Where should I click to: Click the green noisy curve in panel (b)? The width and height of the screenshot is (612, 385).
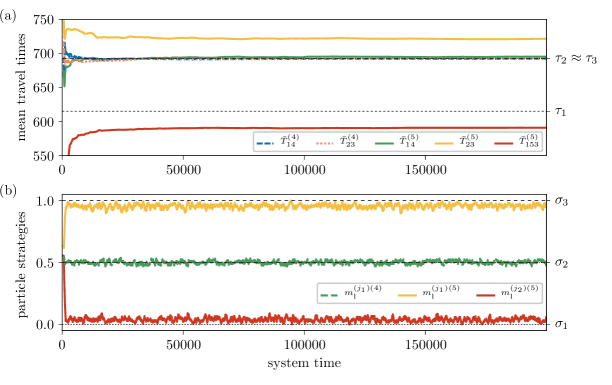point(304,262)
